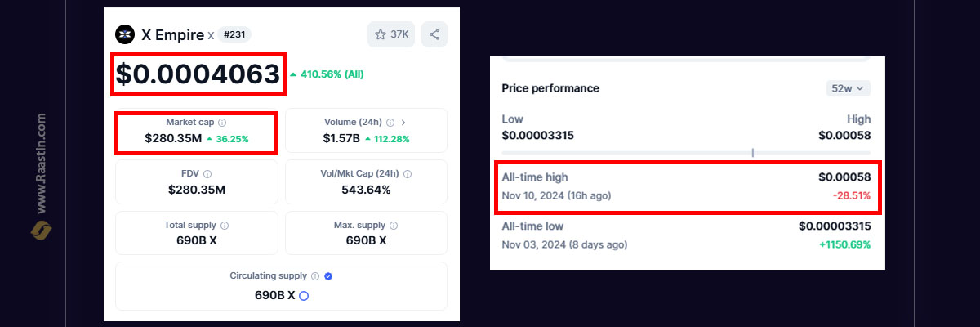This screenshot has height=327, width=980.
Task: Click Vol/Mkt Cap (24h) info icon
Action: [x=407, y=173]
